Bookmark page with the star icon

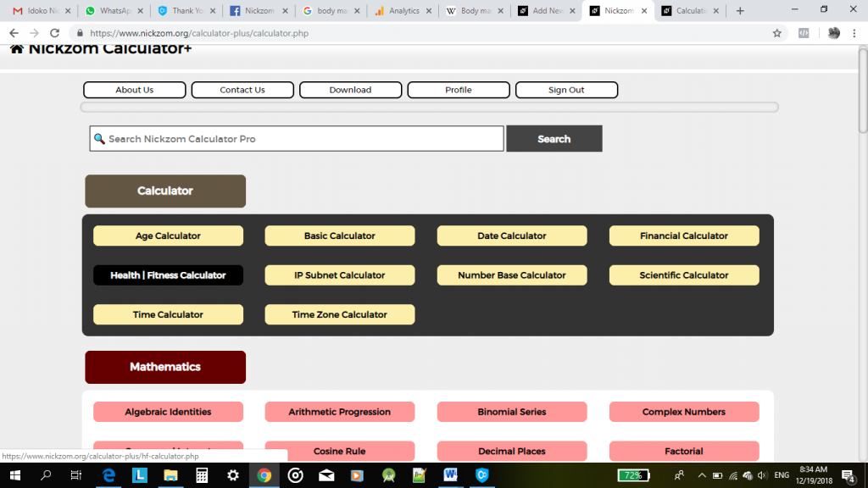777,33
